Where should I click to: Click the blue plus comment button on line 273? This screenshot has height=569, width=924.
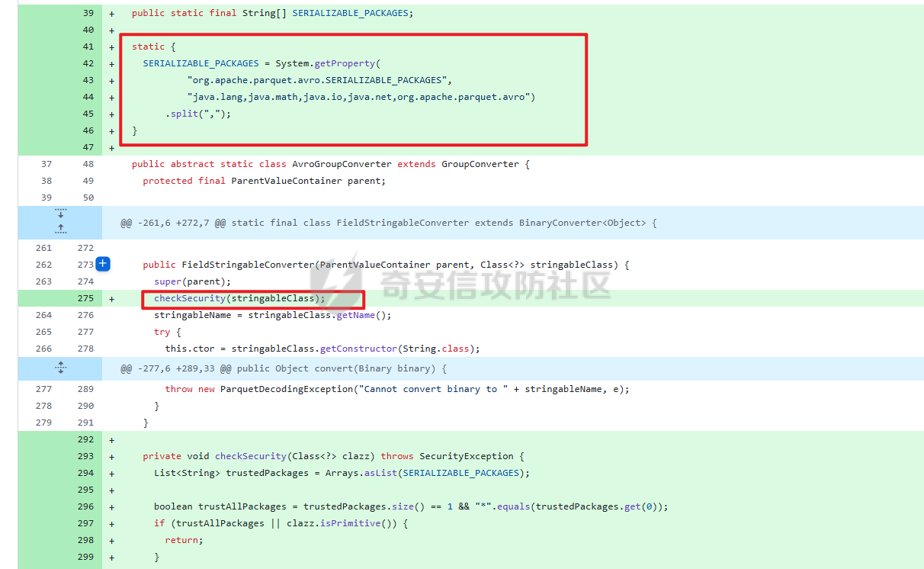tap(103, 265)
